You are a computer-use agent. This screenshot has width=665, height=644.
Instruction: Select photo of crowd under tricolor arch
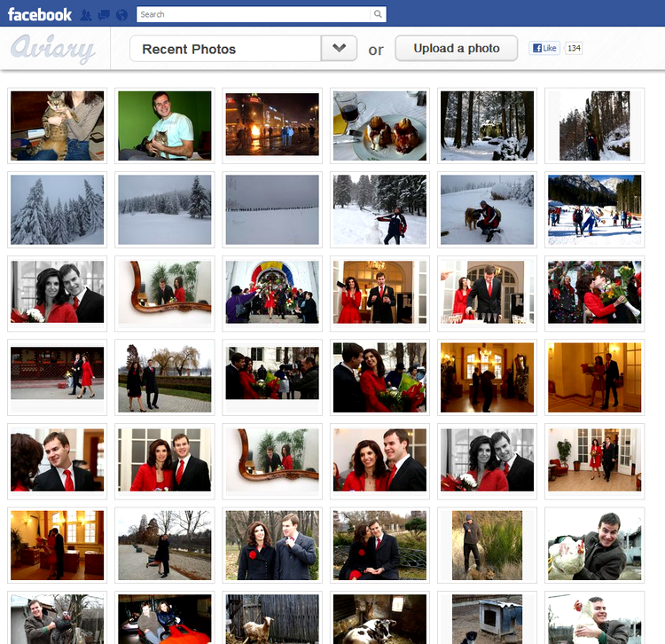pos(272,293)
